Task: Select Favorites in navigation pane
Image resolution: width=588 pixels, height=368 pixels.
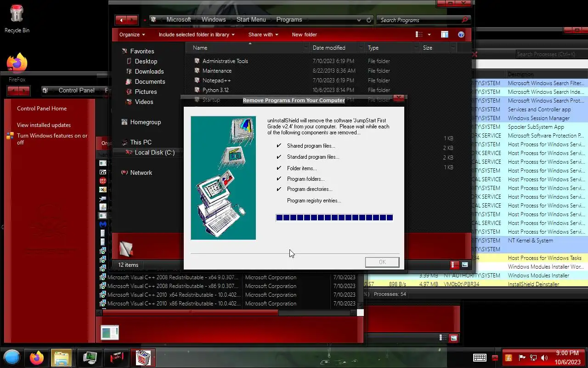Action: coord(142,51)
